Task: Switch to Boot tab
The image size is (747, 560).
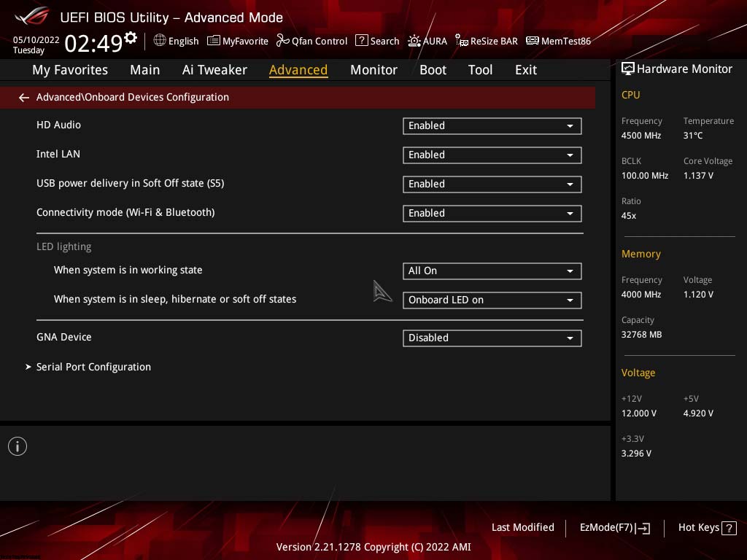Action: tap(433, 70)
